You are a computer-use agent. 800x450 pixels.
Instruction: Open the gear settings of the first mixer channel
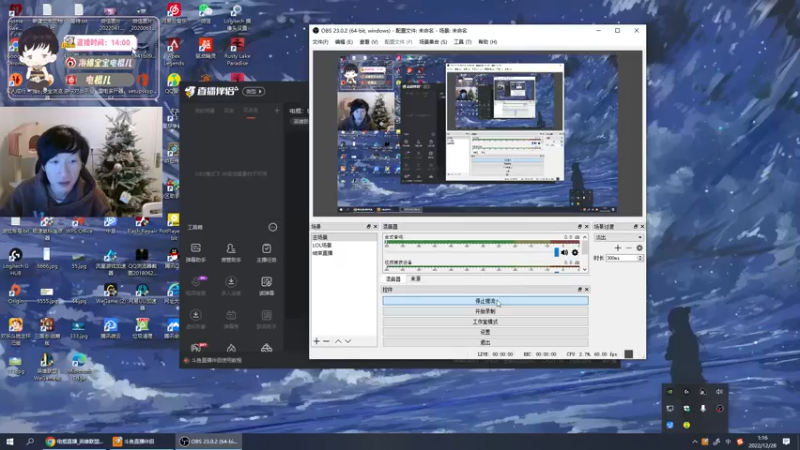(575, 252)
